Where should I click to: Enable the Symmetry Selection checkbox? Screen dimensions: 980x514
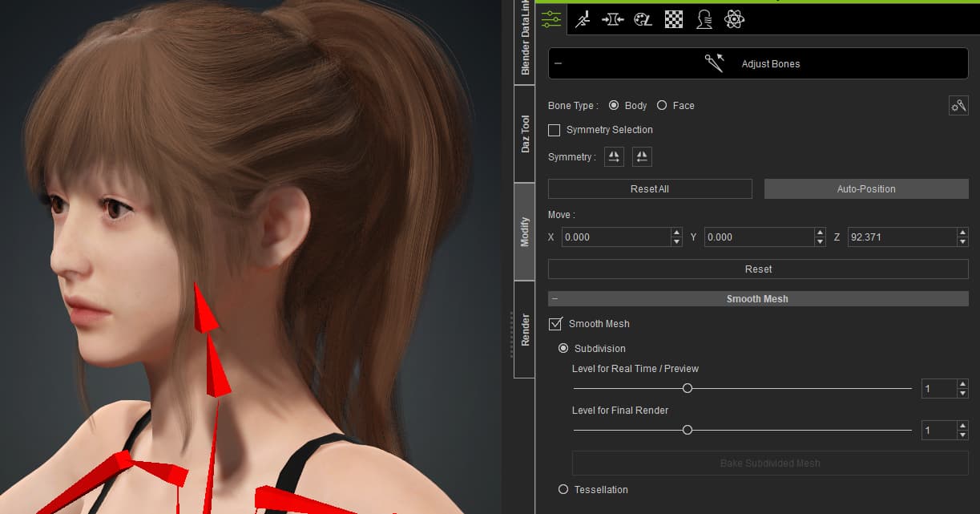pos(555,130)
